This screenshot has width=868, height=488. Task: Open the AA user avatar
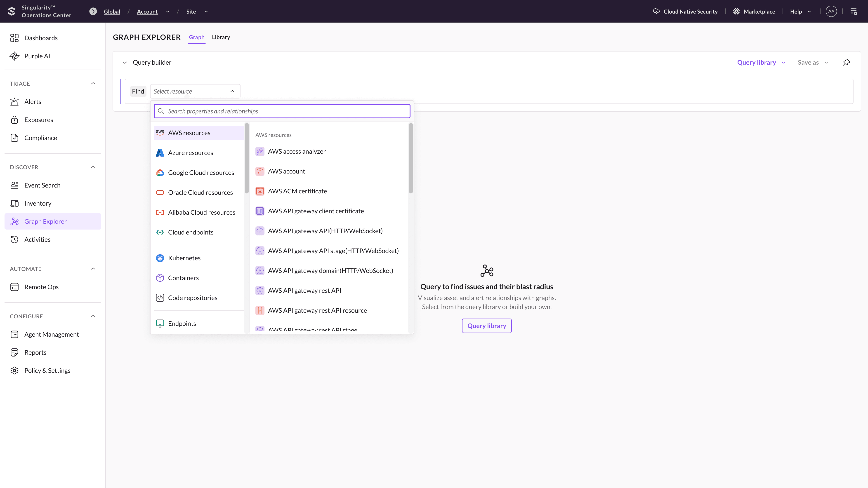coord(831,12)
